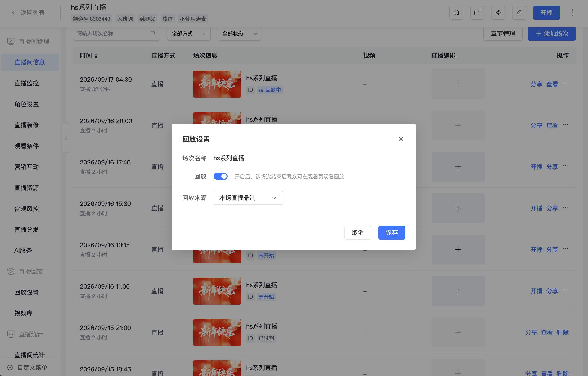Close the 回放设置 dialog
Image resolution: width=588 pixels, height=376 pixels.
401,139
